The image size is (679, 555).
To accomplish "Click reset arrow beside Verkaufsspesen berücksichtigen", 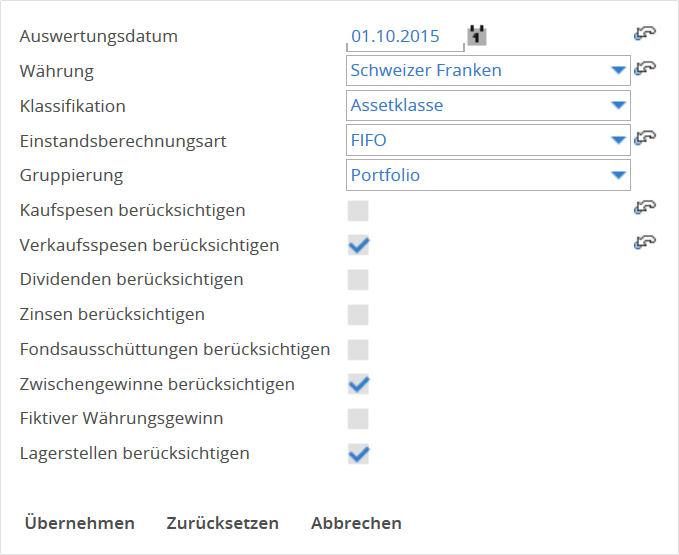I will (644, 242).
